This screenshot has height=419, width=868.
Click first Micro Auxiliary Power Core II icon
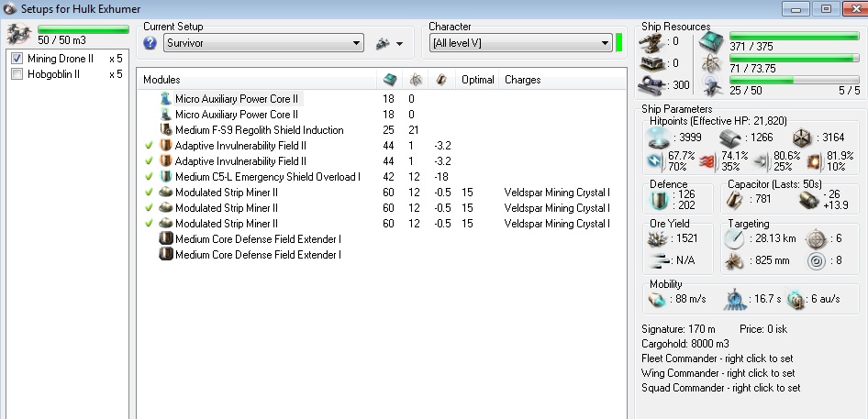(165, 99)
